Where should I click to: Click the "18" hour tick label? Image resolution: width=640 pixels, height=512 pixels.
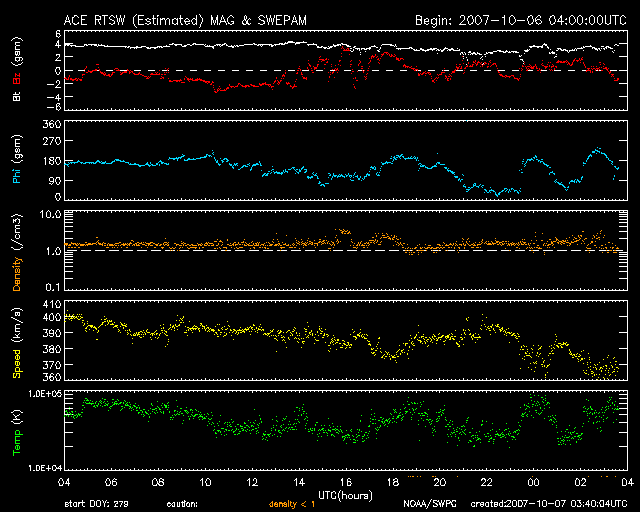tap(393, 483)
